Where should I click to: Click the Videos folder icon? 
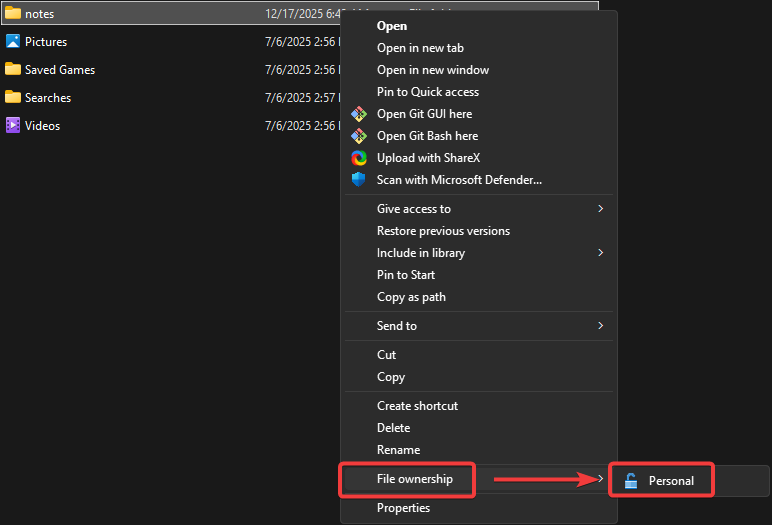coord(13,126)
